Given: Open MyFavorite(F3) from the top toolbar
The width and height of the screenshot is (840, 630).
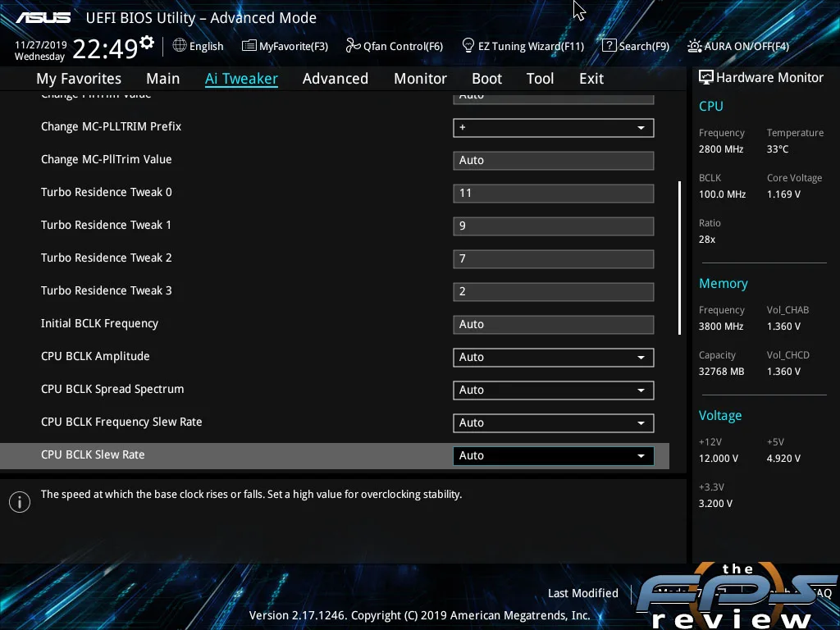Looking at the screenshot, I should (x=285, y=46).
